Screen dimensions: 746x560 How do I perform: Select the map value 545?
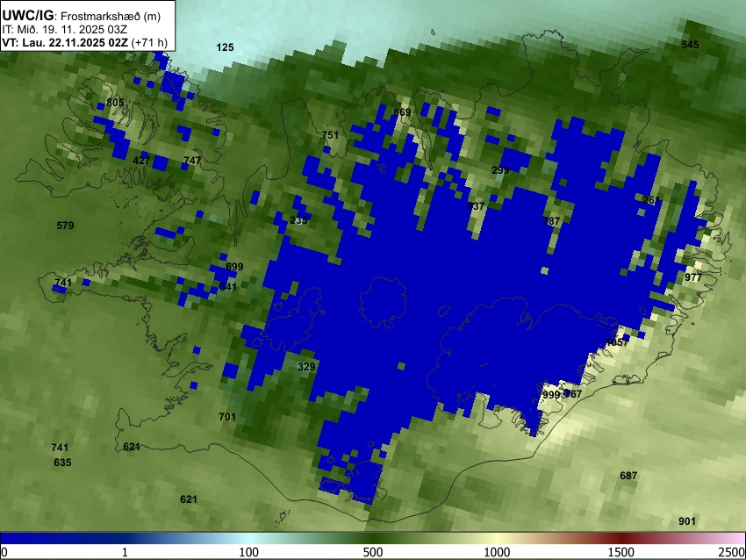point(690,45)
